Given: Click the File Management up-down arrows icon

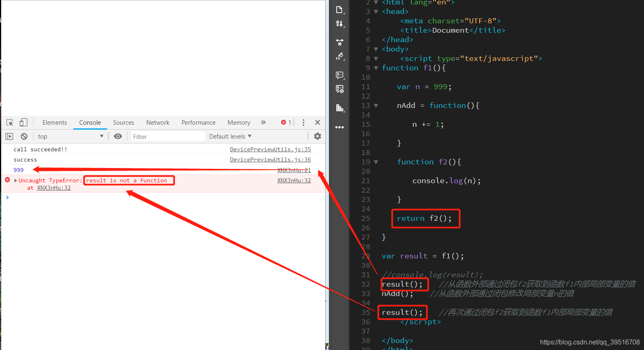Looking at the screenshot, I should coord(339,24).
